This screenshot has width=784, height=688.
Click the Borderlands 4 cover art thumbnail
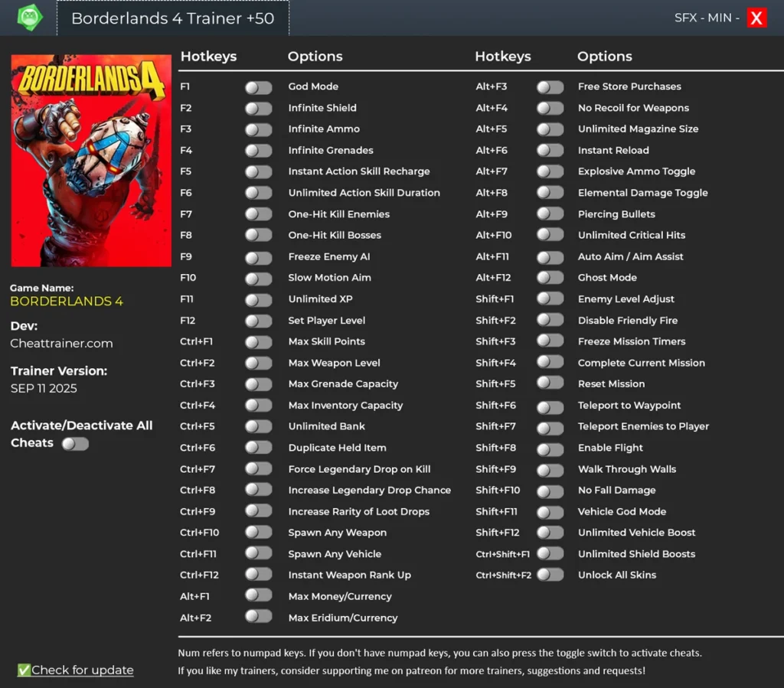pyautogui.click(x=91, y=161)
